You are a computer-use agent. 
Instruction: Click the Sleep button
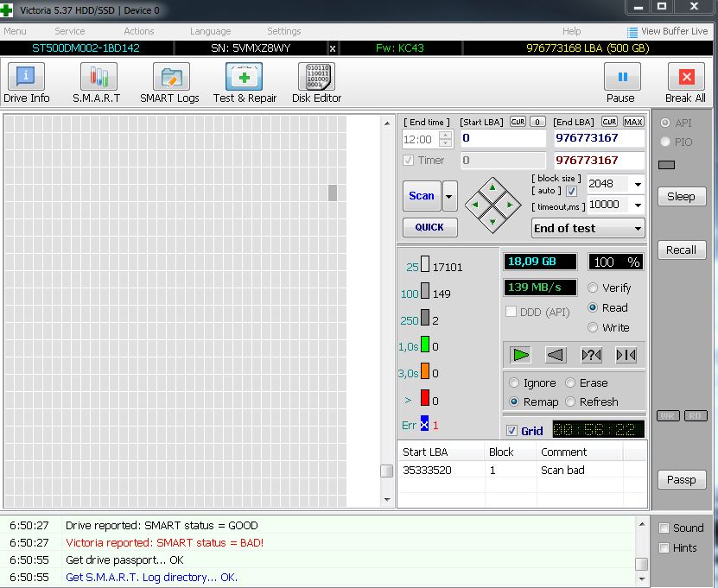click(x=682, y=196)
